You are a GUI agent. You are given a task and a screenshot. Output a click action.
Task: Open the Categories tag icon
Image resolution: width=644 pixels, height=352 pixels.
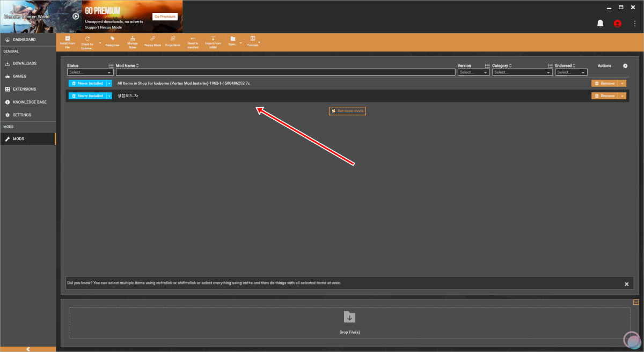112,39
